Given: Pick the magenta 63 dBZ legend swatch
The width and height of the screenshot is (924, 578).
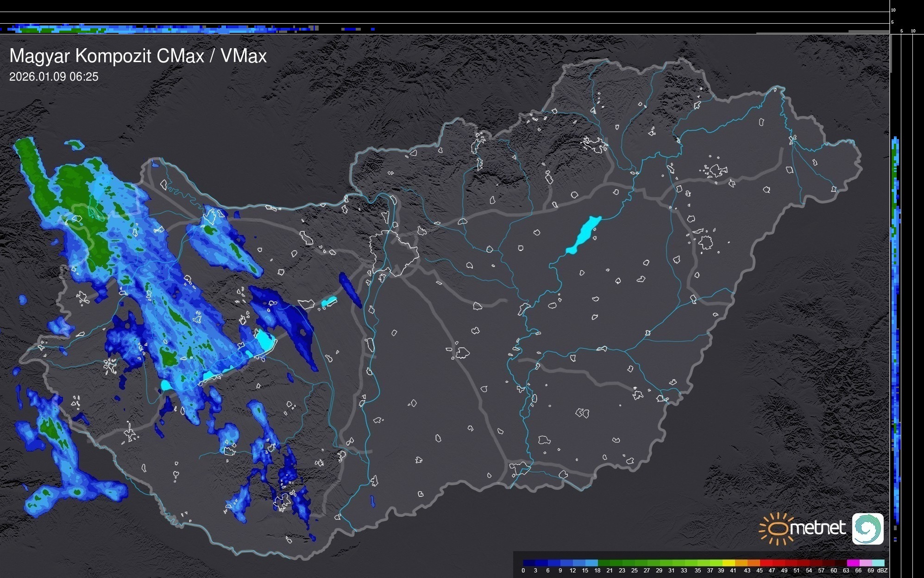Looking at the screenshot, I should (853, 563).
